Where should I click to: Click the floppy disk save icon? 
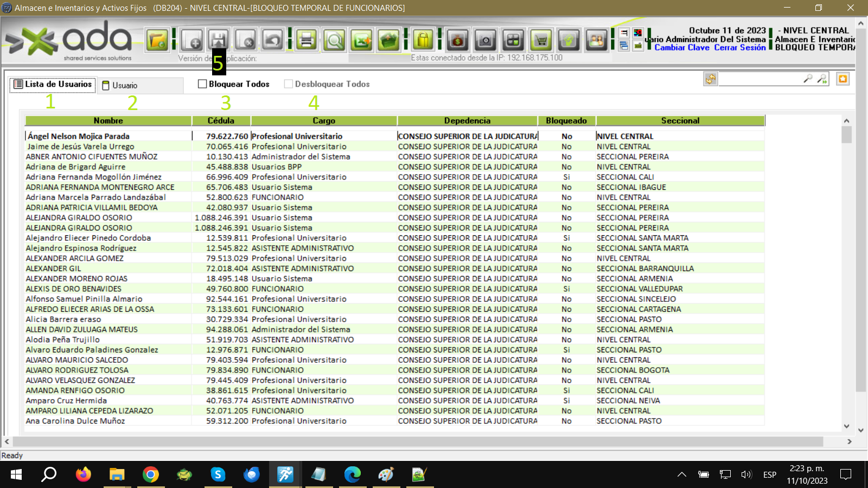(218, 40)
